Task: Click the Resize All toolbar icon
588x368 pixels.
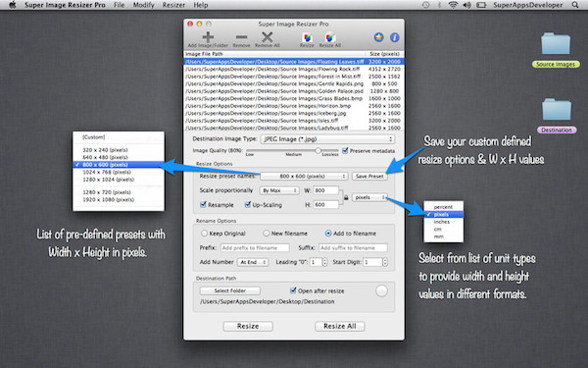Action: 330,37
